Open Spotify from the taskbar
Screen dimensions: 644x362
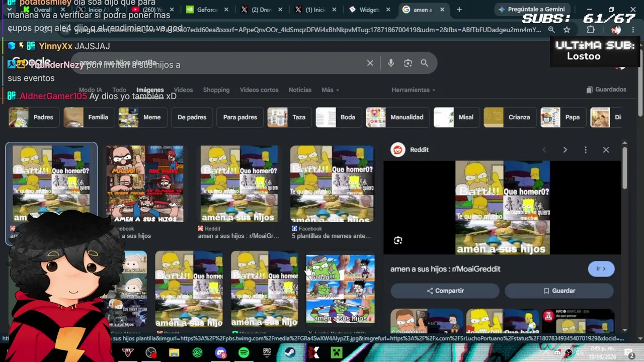(x=244, y=353)
